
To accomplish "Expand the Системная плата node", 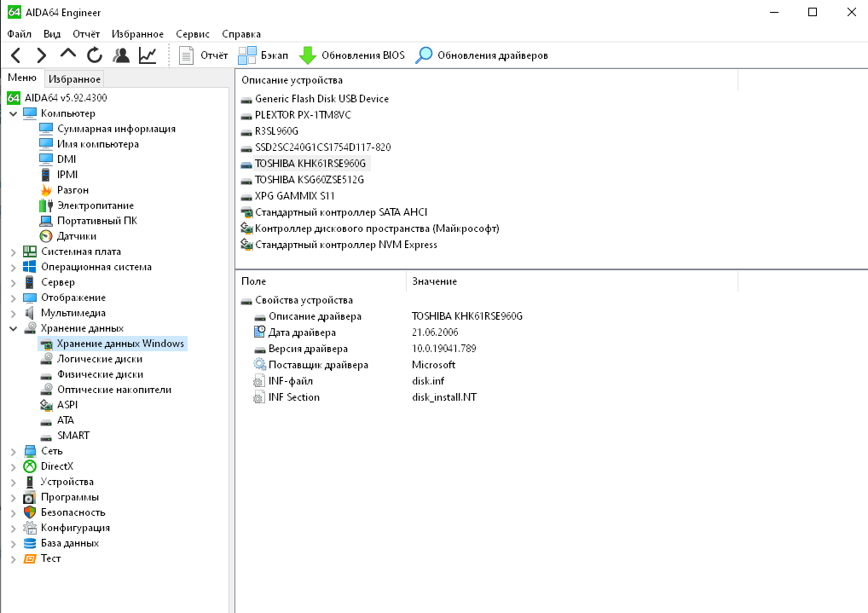I will tap(14, 252).
